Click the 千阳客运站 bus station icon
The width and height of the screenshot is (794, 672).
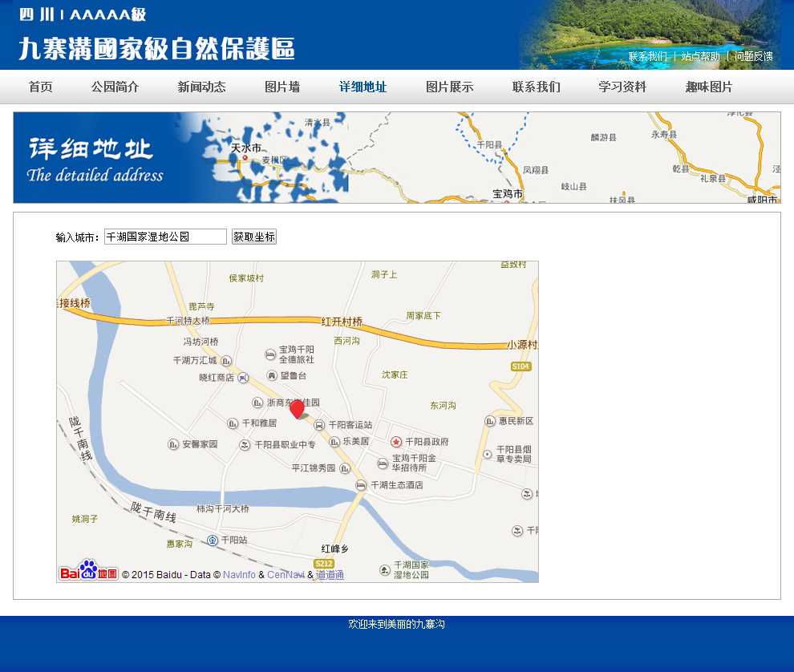pyautogui.click(x=319, y=425)
